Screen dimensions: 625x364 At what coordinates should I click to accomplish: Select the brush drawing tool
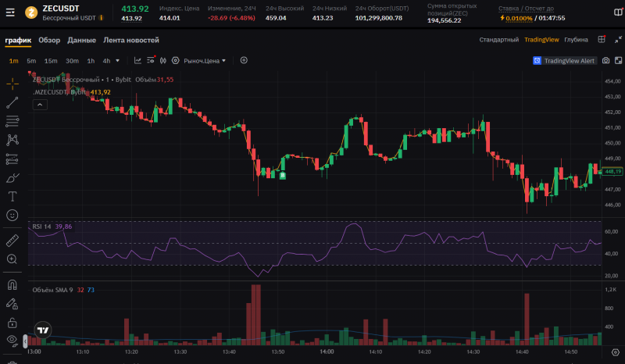(x=12, y=178)
